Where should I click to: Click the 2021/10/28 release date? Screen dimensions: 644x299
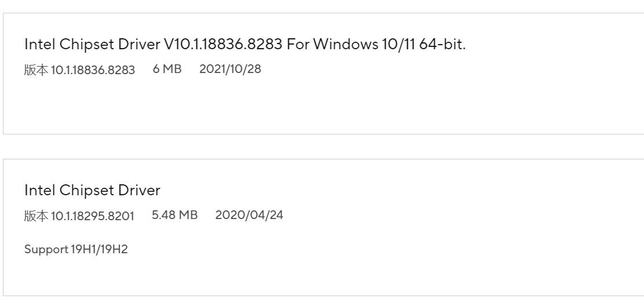230,70
